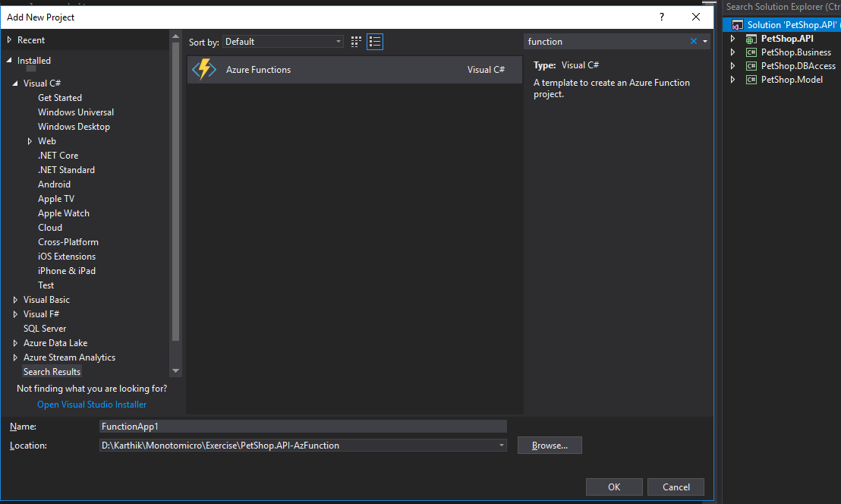This screenshot has width=841, height=504.
Task: Select Test category
Action: [x=46, y=286]
